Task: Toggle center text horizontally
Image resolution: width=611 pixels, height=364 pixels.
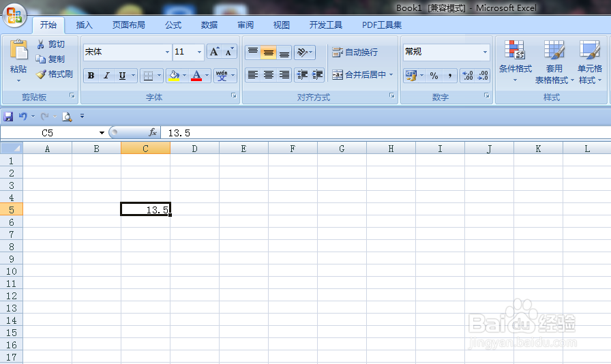Action: coord(269,75)
